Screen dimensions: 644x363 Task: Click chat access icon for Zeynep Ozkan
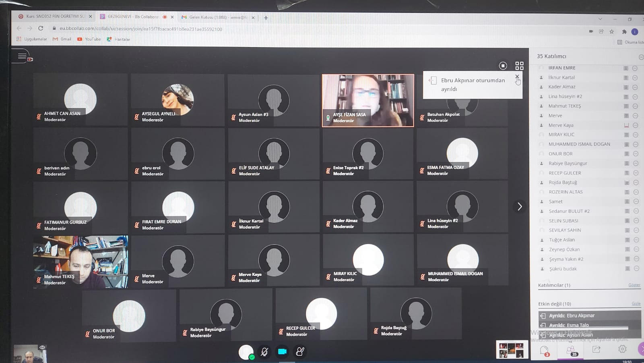pos(627,249)
